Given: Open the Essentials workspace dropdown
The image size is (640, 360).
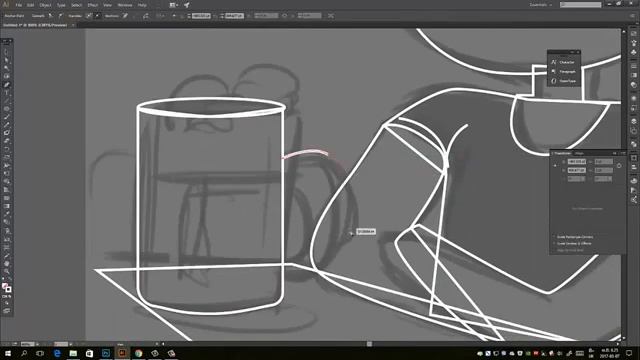Looking at the screenshot, I should 541,5.
